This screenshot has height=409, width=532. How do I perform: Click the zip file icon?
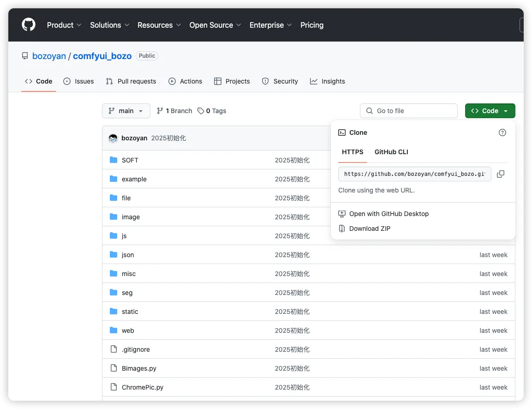click(x=341, y=229)
